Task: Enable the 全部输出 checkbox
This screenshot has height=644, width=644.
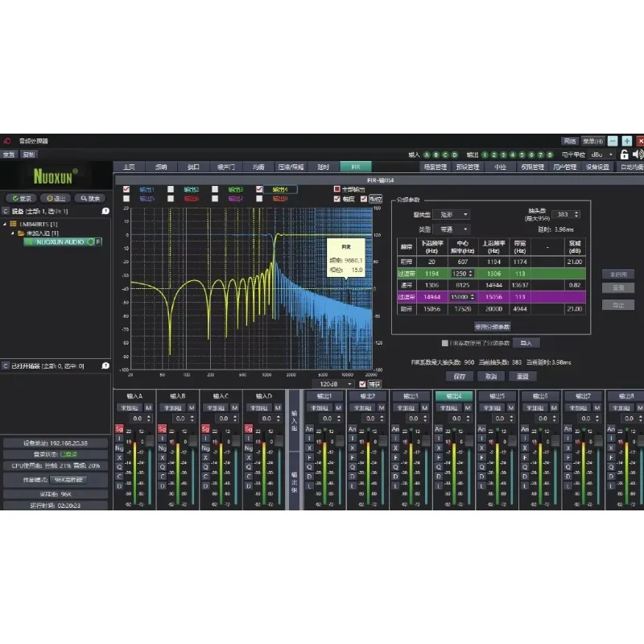Action: [x=336, y=189]
